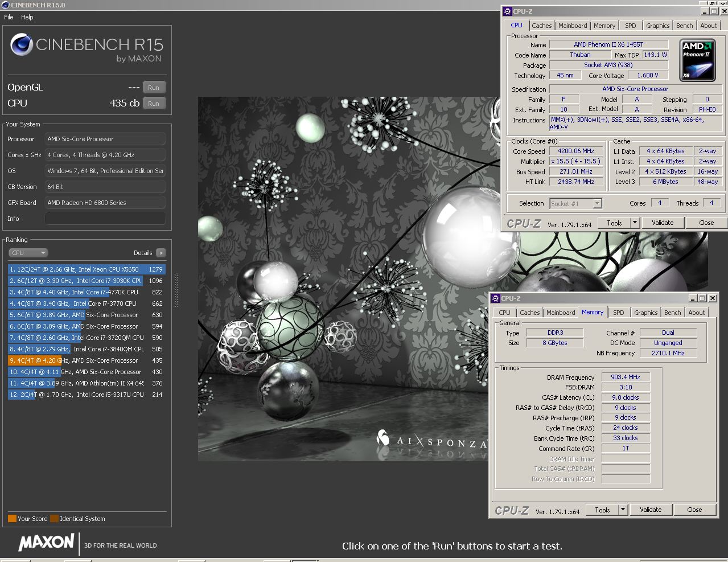Screen dimensions: 728x562
Task: Click Close button in bottom CPU-Z window
Action: click(x=694, y=510)
